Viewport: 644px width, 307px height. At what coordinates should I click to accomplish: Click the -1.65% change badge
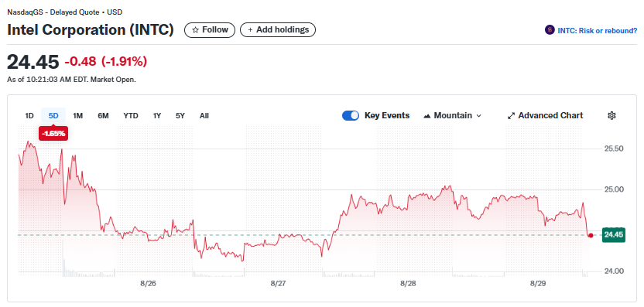(x=53, y=133)
